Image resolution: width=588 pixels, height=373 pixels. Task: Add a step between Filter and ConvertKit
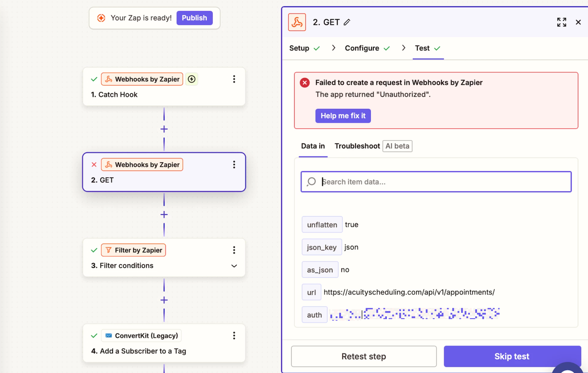point(164,300)
